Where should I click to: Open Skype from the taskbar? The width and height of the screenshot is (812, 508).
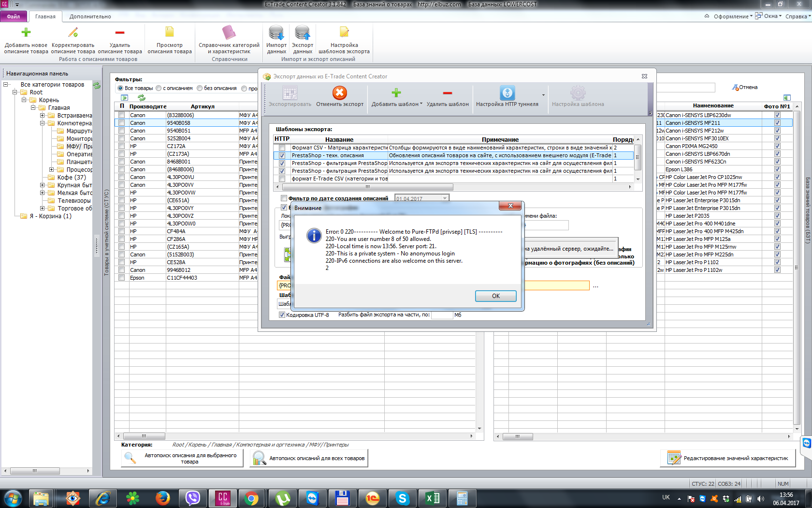tap(402, 498)
